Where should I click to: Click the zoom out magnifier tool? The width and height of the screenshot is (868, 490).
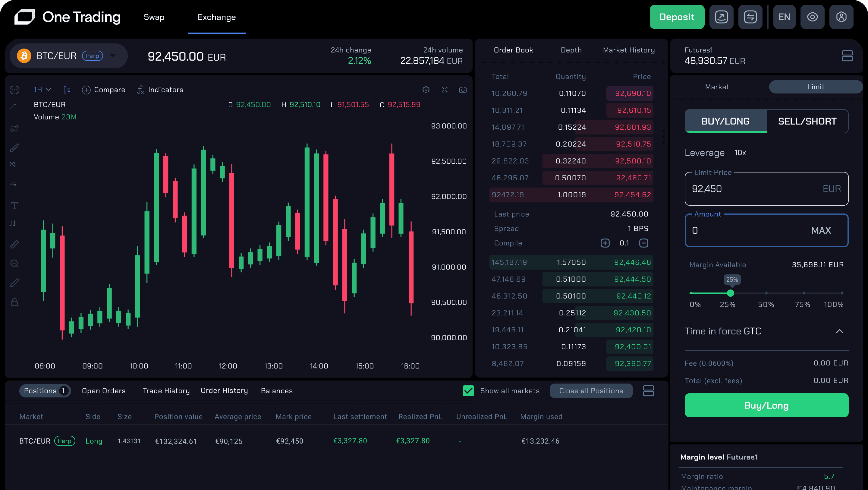(14, 263)
